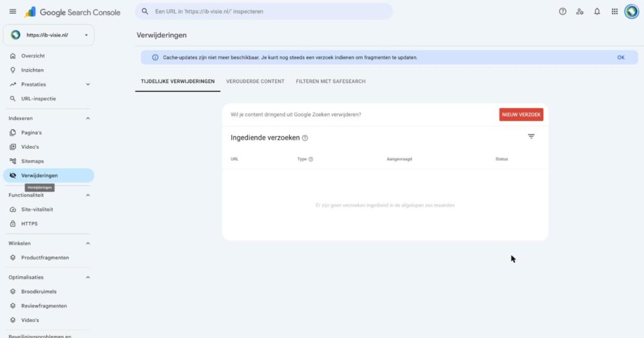Dismiss the cache banner with OK
This screenshot has width=644, height=338.
coord(621,57)
